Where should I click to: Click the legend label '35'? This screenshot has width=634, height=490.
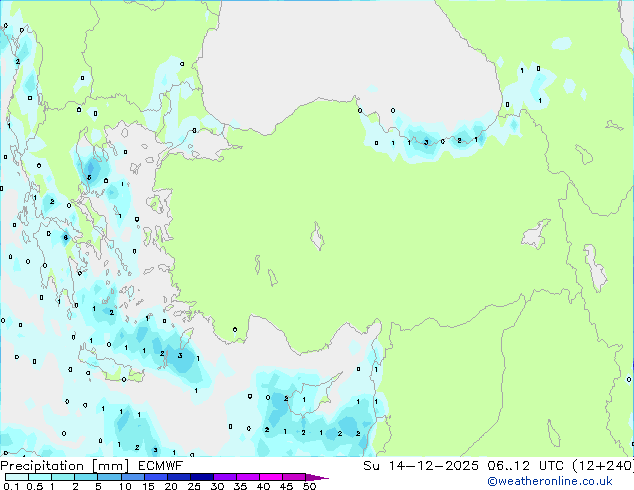(x=241, y=486)
